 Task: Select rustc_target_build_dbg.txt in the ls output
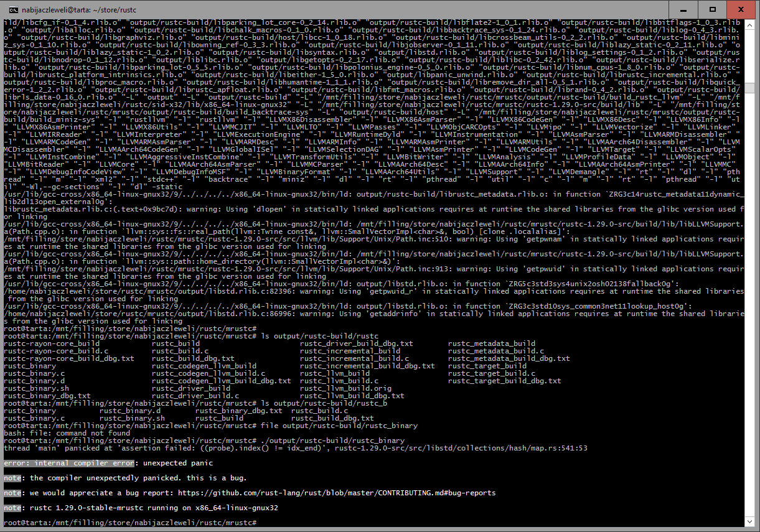(504, 381)
